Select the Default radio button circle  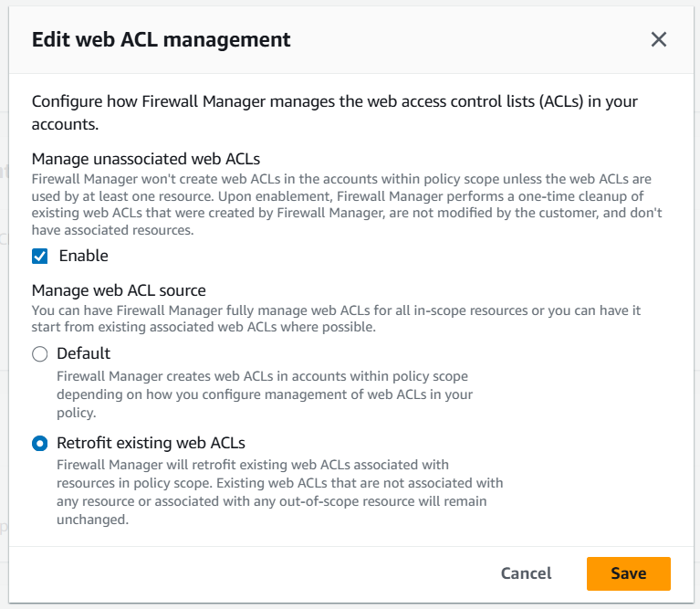pos(40,353)
